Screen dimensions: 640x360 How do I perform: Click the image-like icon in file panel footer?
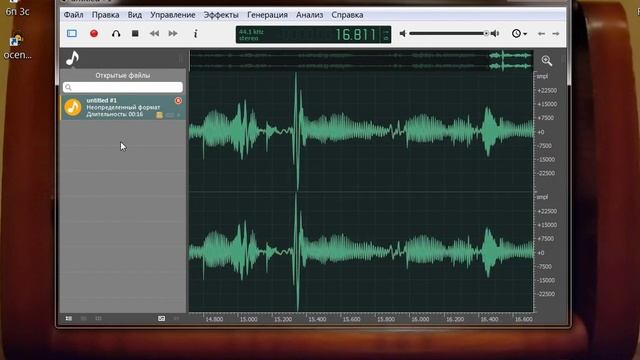(x=162, y=318)
